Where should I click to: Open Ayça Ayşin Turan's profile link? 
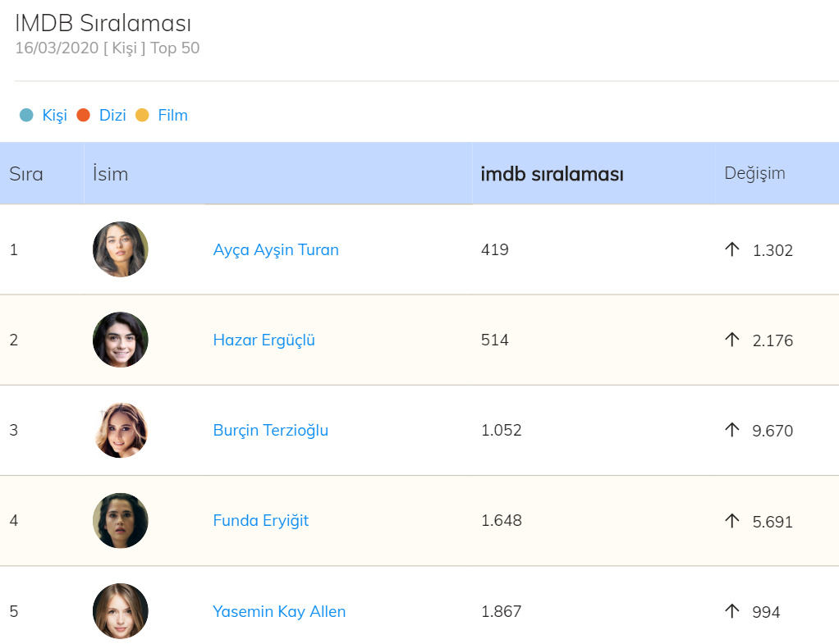276,249
